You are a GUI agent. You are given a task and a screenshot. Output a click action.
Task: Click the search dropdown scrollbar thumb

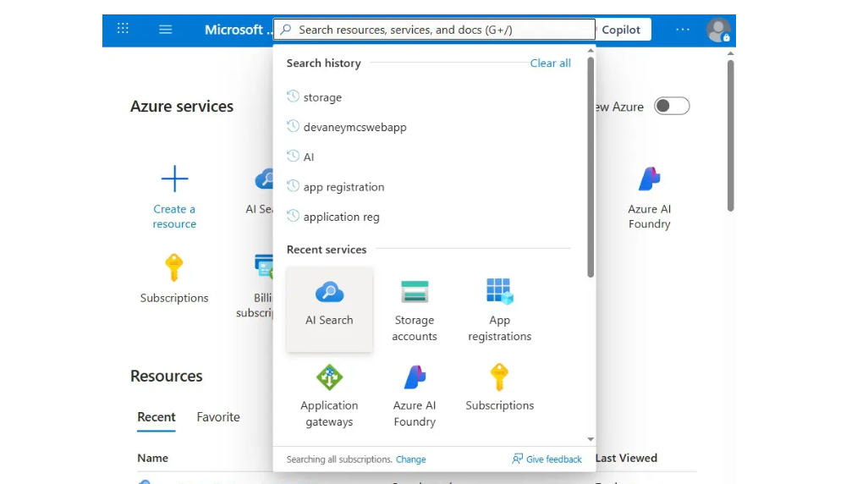591,166
